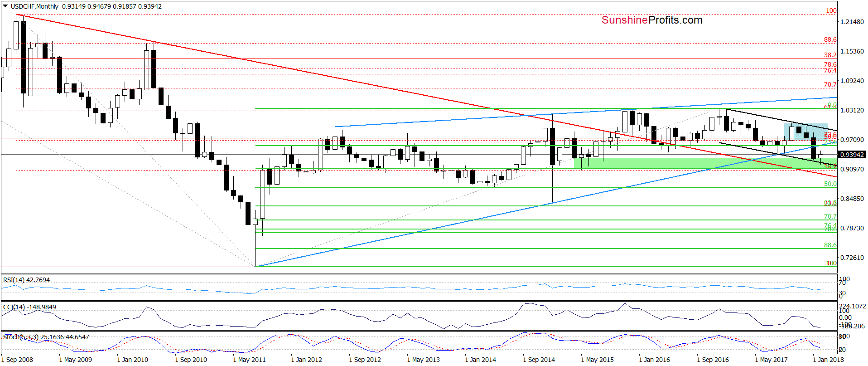Click the USDCHF,Monthly chart title text
Viewport: 868px width, 366px height.
[35, 6]
